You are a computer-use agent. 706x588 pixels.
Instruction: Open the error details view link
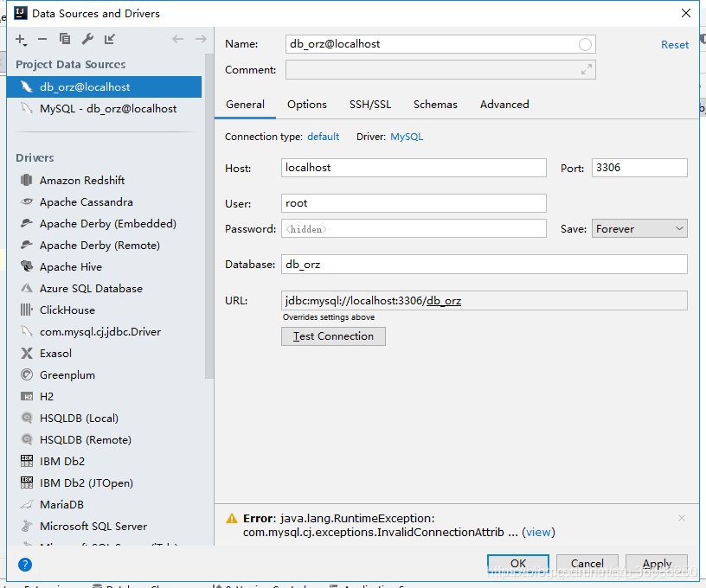(538, 532)
